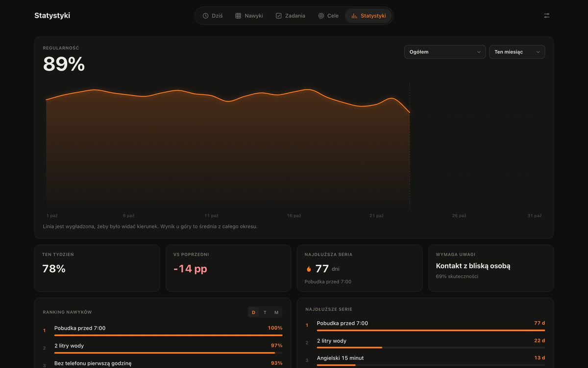Click the 100% value in habit ranking
Viewport: 588px width, 368px height.
(x=275, y=328)
